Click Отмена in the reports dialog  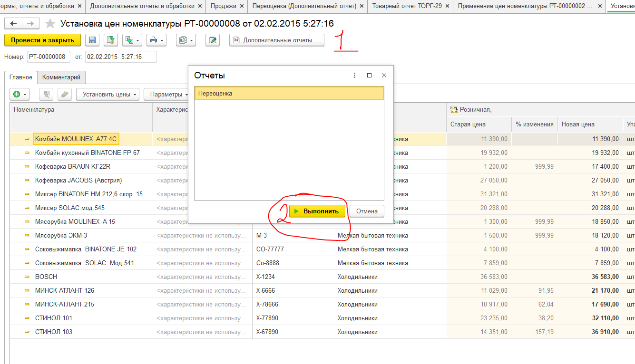click(x=367, y=211)
